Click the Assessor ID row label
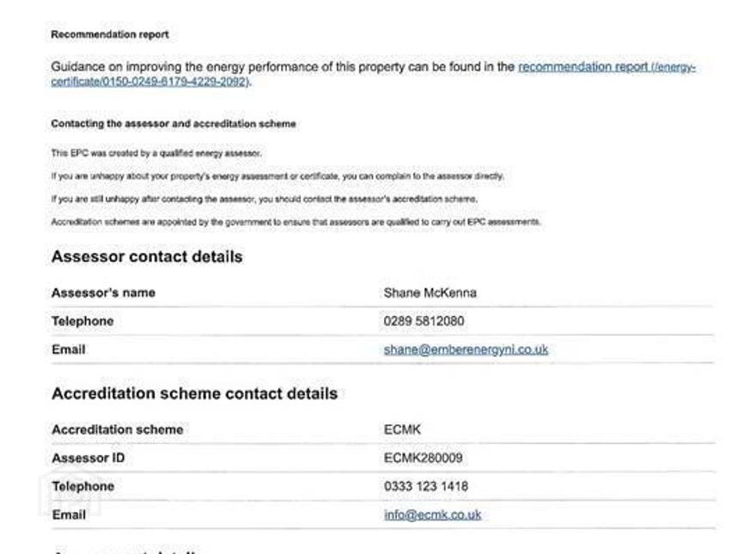The height and width of the screenshot is (554, 756). 88,458
